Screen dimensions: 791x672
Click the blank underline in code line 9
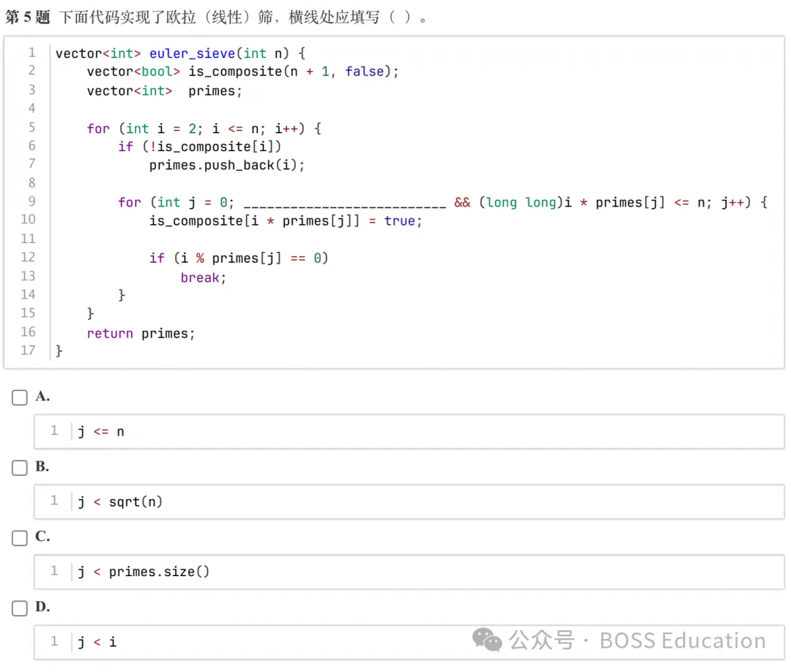[x=344, y=206]
